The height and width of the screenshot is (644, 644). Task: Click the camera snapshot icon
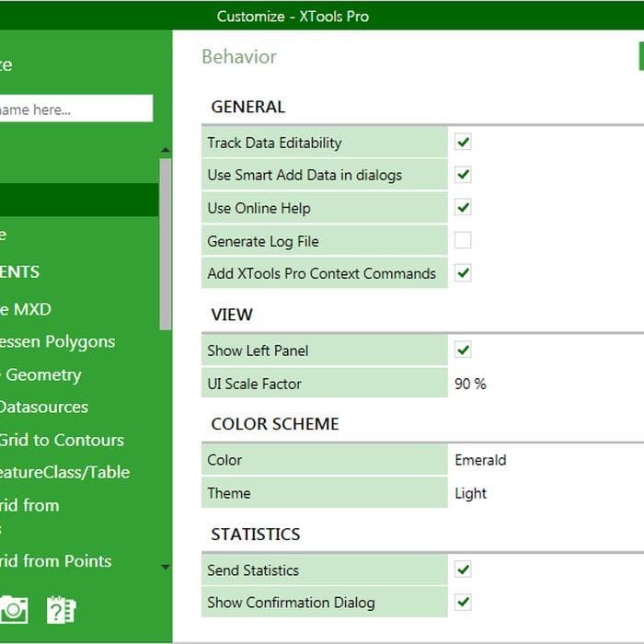[13, 609]
